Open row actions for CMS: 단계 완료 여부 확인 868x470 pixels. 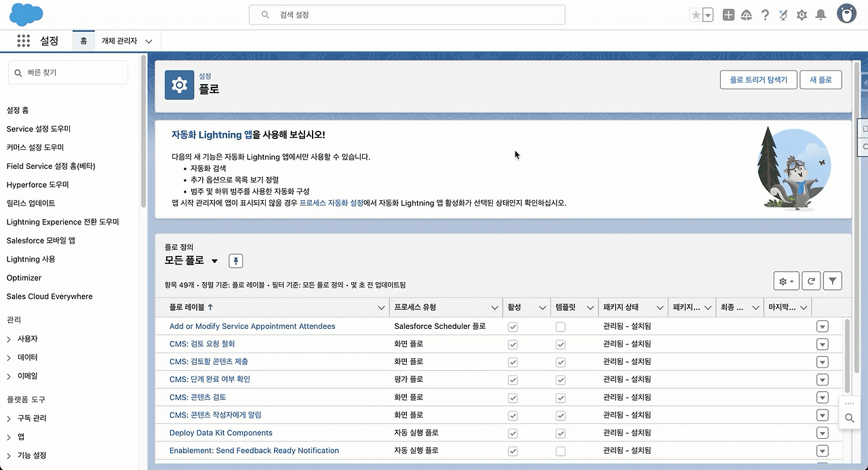823,380
